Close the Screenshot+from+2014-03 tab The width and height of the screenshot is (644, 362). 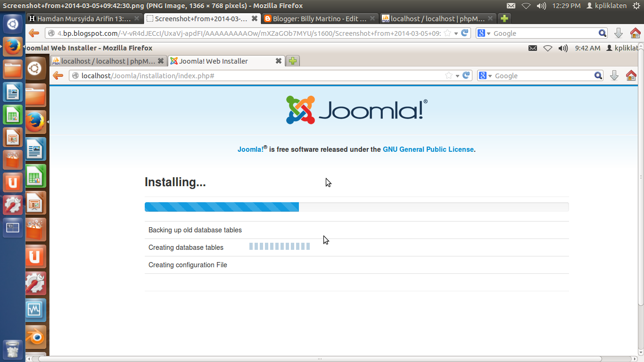(254, 19)
